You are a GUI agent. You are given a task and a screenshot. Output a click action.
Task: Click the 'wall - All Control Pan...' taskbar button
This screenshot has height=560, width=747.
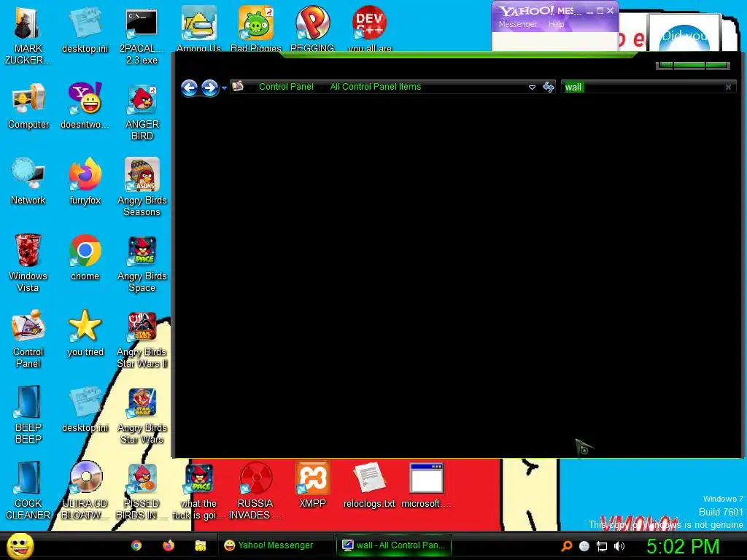[393, 545]
